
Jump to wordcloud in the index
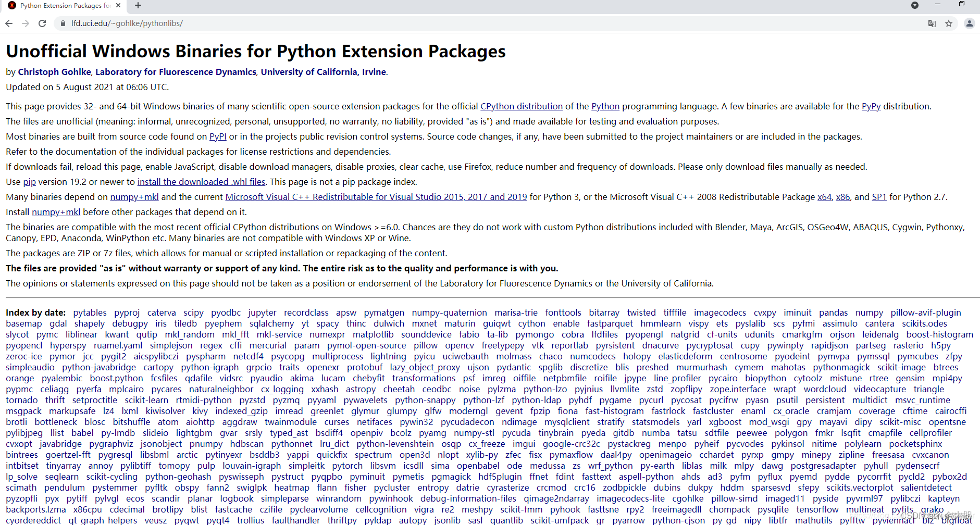coord(825,389)
